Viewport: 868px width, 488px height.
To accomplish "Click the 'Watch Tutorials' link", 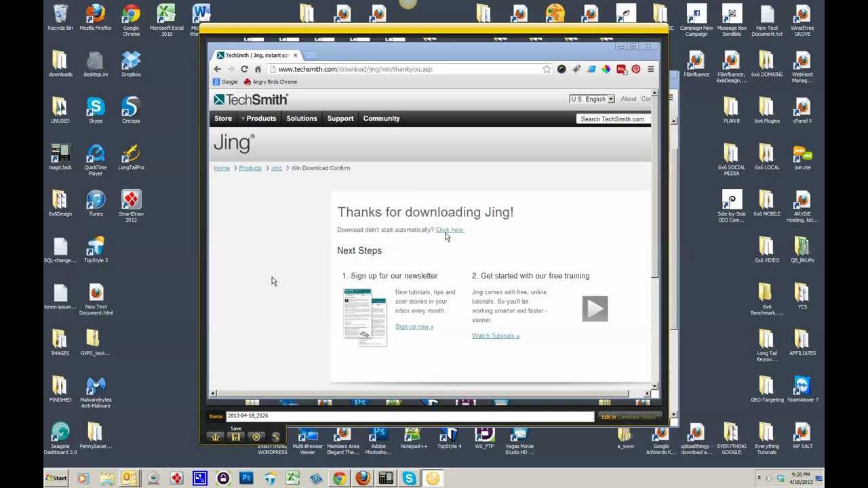I will pyautogui.click(x=496, y=335).
